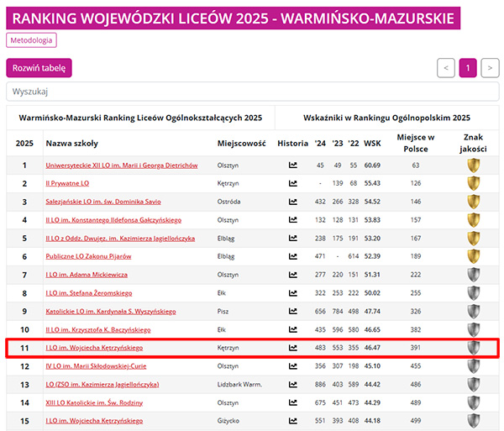Open II LO im. Konstantego Ildefonsa Gałczyńskiego link
Viewport: 504px width, 431px height.
(113, 220)
